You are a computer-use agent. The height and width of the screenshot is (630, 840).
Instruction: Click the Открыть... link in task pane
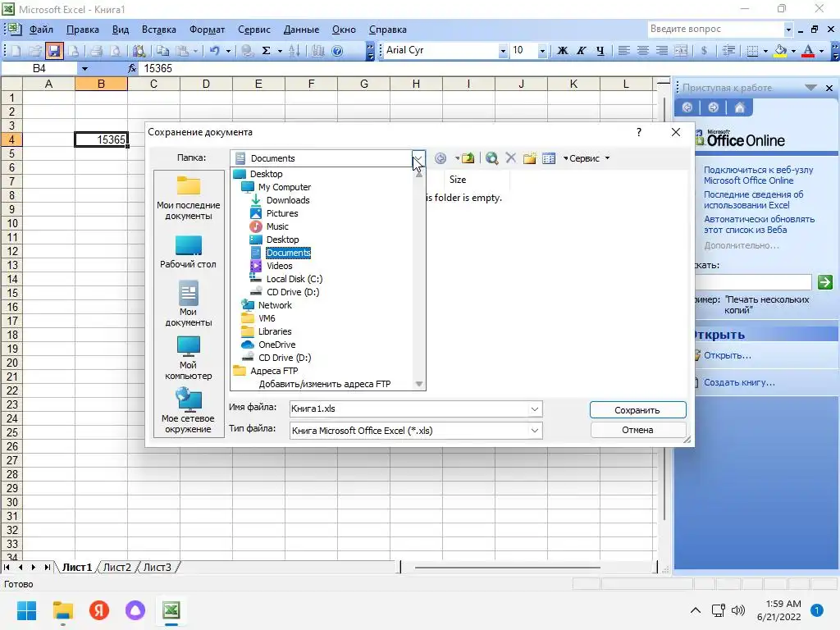coord(727,356)
